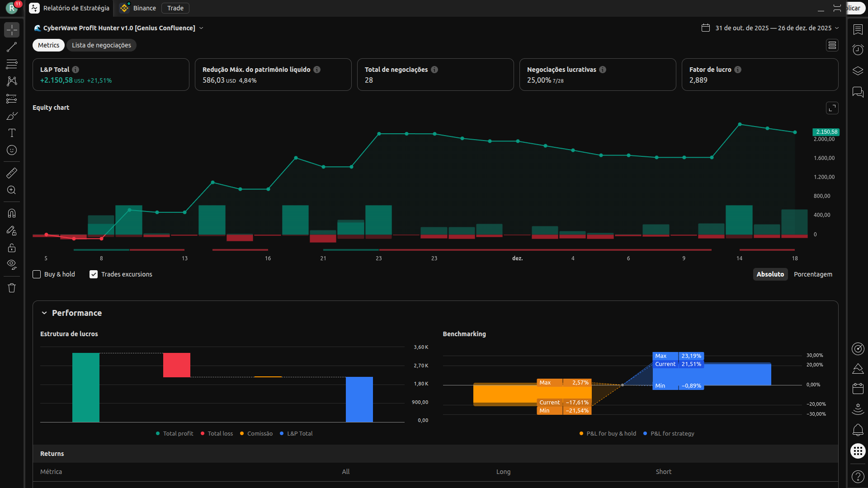Open the Binance broker tab
868x488 pixels.
(x=138, y=8)
